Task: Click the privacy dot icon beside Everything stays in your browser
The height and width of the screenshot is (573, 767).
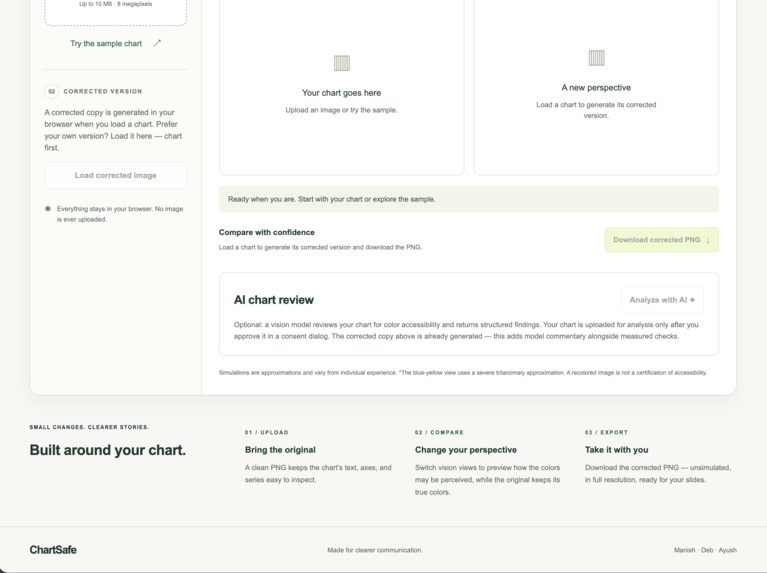Action: (x=48, y=209)
